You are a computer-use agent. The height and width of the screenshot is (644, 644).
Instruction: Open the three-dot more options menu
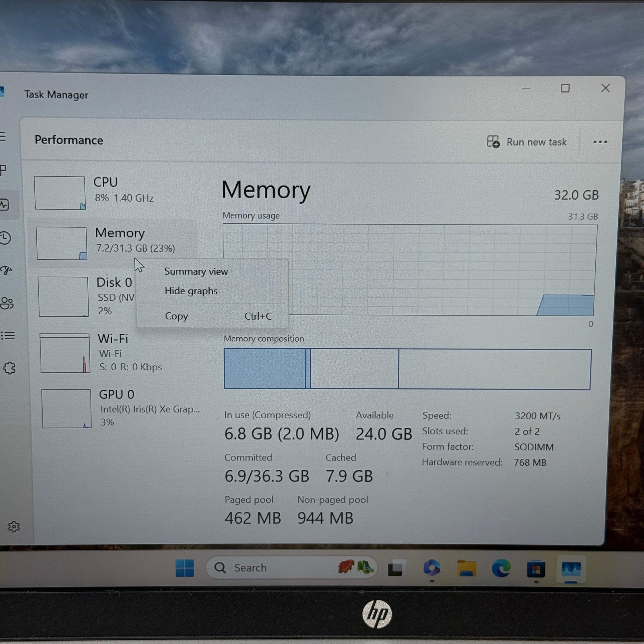coord(600,142)
